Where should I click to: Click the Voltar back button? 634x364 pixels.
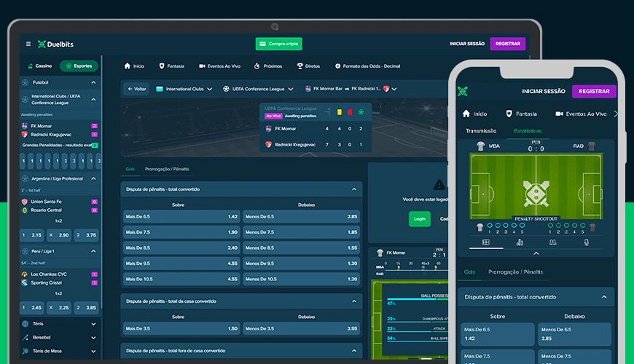click(136, 89)
